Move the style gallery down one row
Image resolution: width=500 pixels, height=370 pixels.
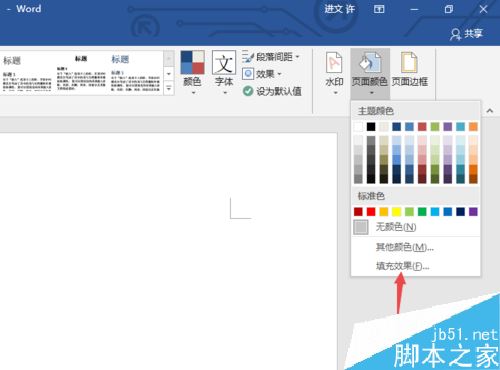pyautogui.click(x=169, y=74)
